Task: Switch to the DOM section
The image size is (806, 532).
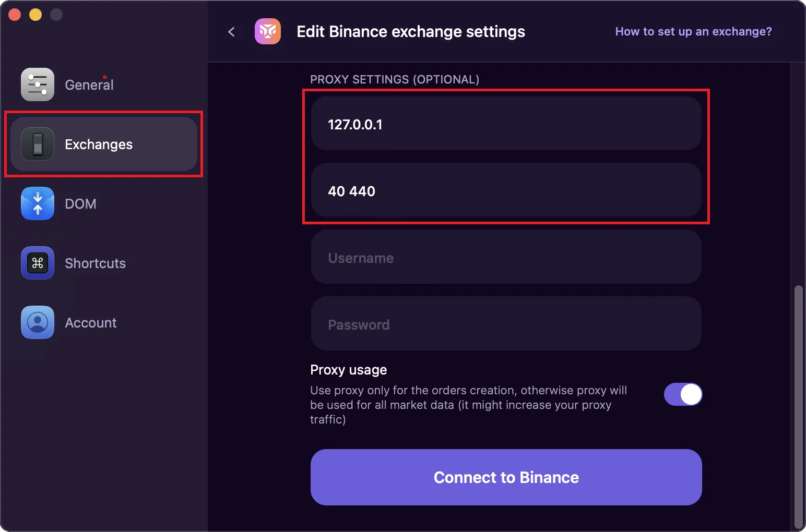Action: coord(80,204)
